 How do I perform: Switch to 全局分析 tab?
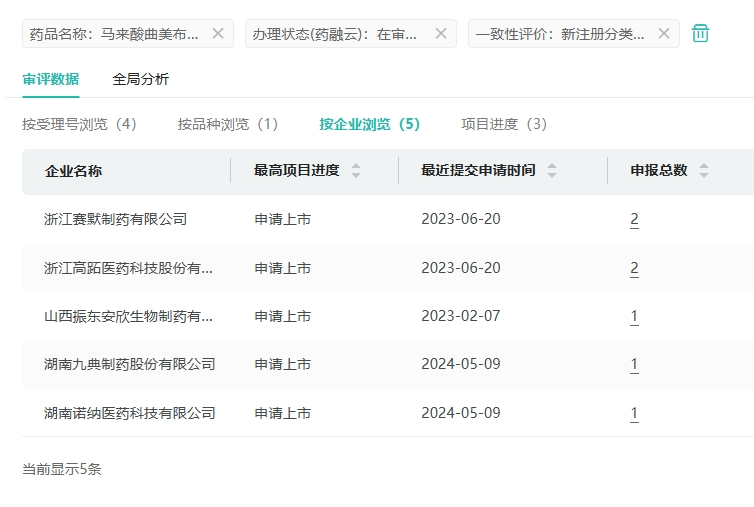(141, 79)
